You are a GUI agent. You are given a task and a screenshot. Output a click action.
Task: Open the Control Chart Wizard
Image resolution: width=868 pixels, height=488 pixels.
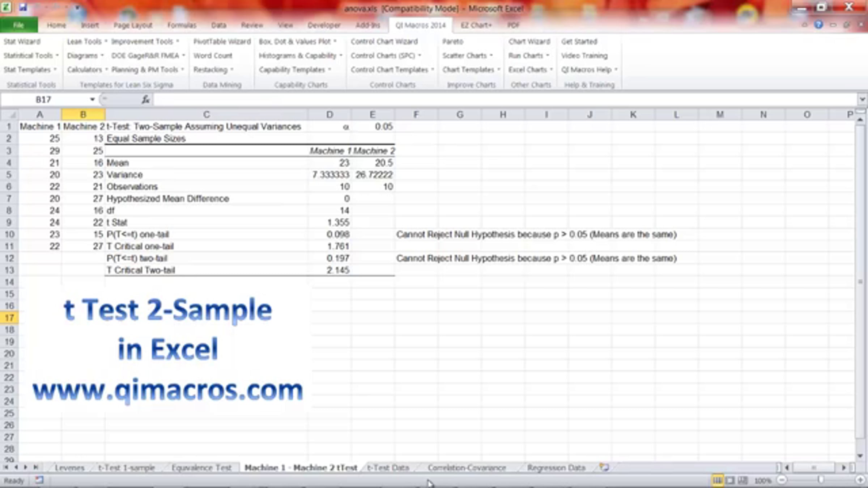(384, 42)
